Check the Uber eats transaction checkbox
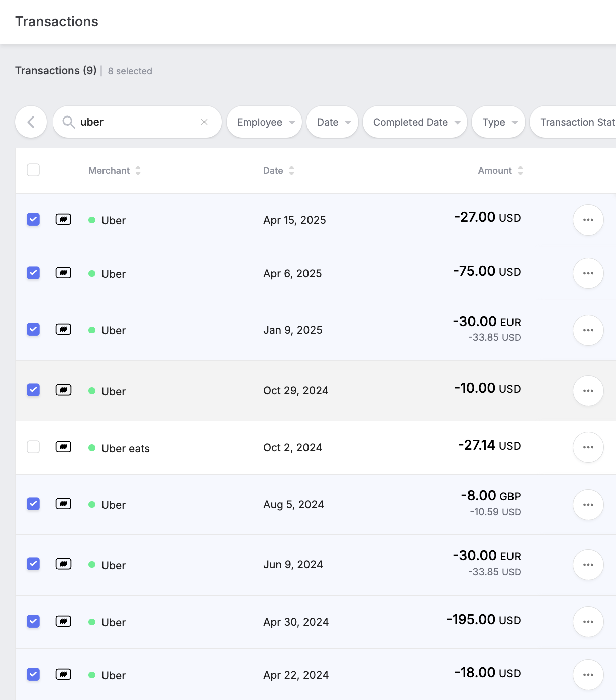The width and height of the screenshot is (616, 700). [33, 447]
